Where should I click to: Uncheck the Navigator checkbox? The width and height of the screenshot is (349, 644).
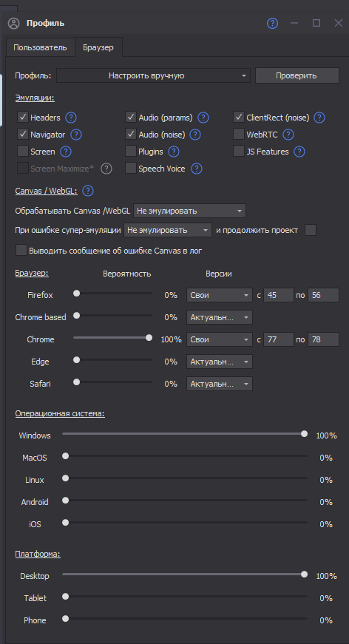(23, 135)
